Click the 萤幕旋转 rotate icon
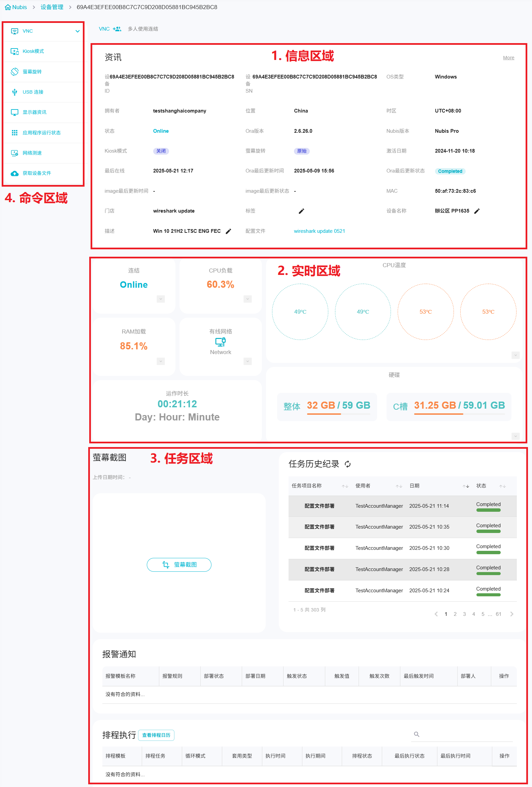The width and height of the screenshot is (532, 787). click(14, 72)
